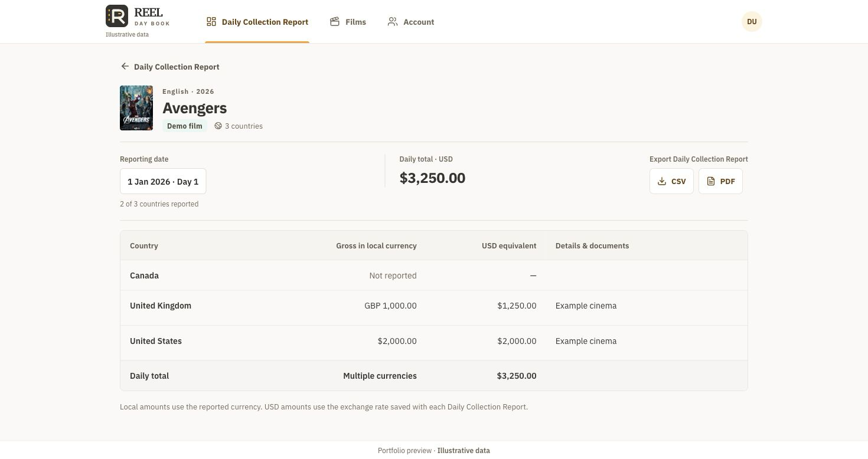
Task: Open the Account tab
Action: click(411, 22)
